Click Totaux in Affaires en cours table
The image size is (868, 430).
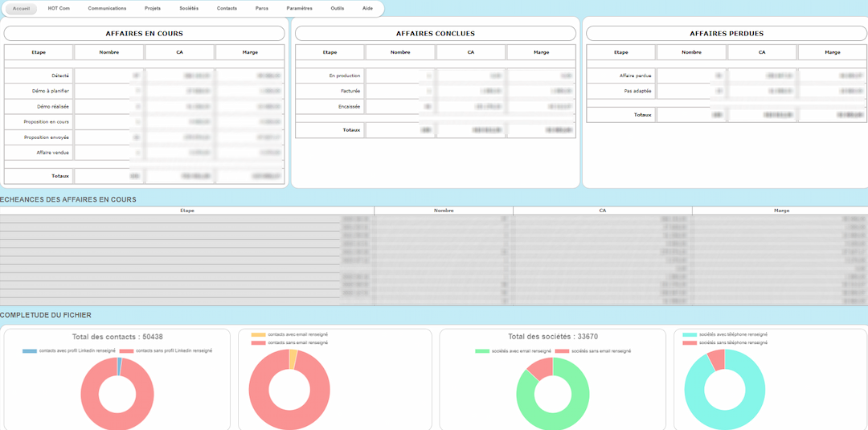click(60, 176)
